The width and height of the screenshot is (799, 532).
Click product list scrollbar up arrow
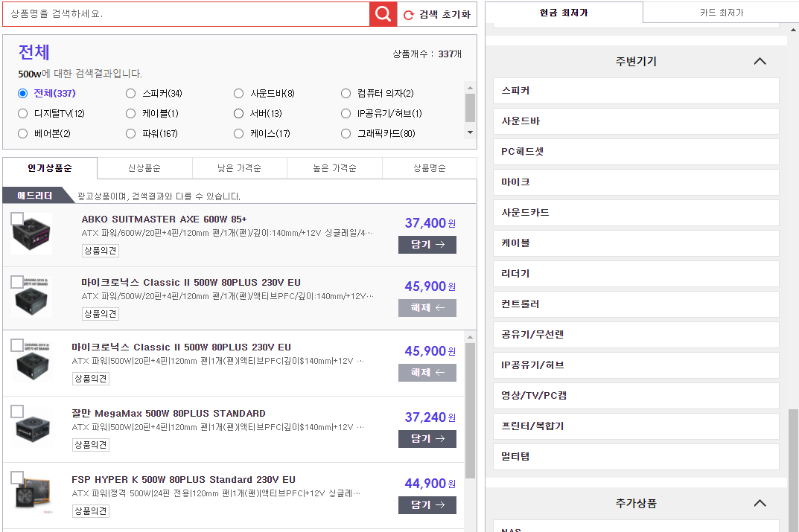(470, 337)
